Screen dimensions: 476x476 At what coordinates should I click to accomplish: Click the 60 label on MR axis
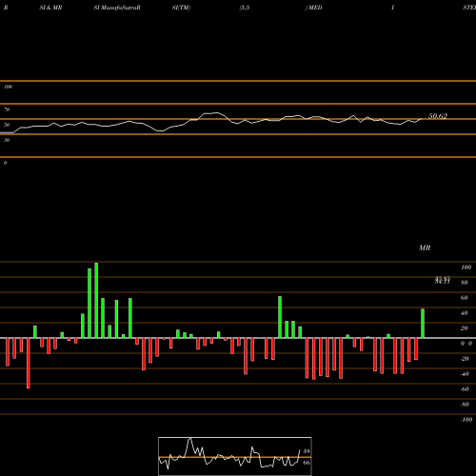click(465, 298)
